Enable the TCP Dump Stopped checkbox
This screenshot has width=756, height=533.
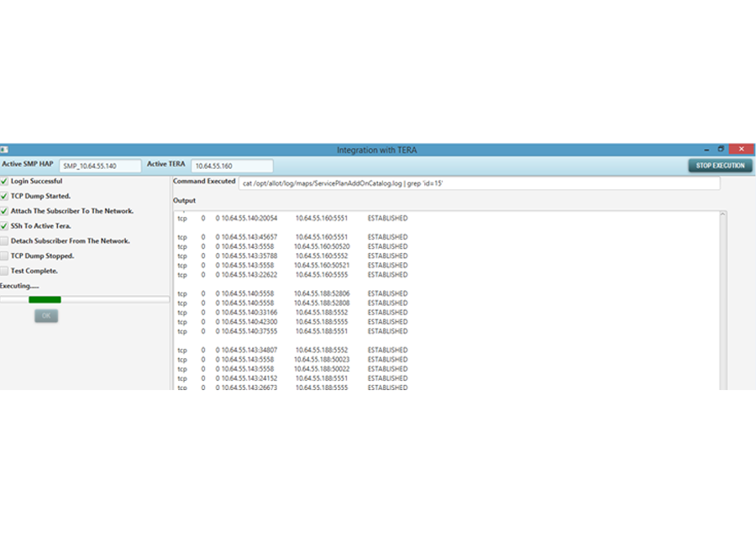click(x=5, y=256)
